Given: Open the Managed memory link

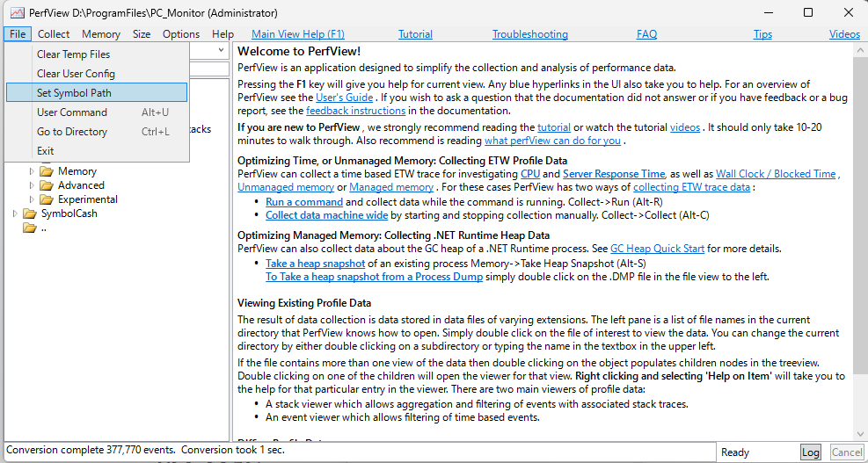Looking at the screenshot, I should click(391, 187).
